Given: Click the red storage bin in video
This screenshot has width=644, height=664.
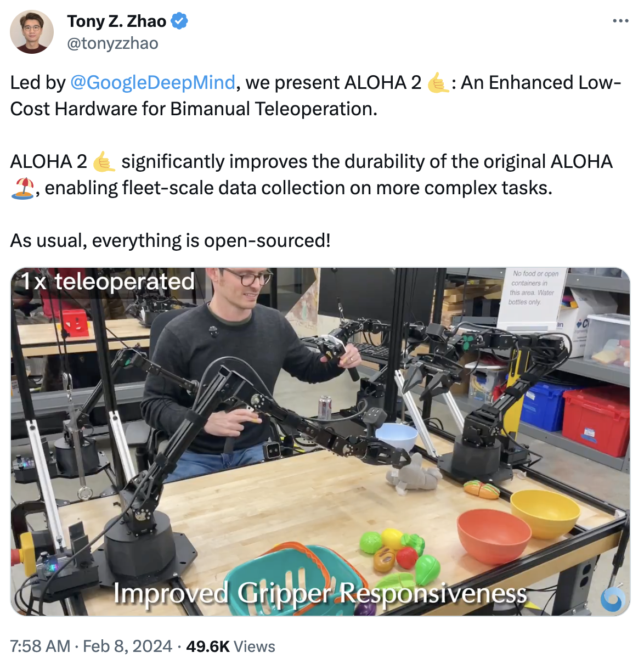Looking at the screenshot, I should (x=596, y=420).
